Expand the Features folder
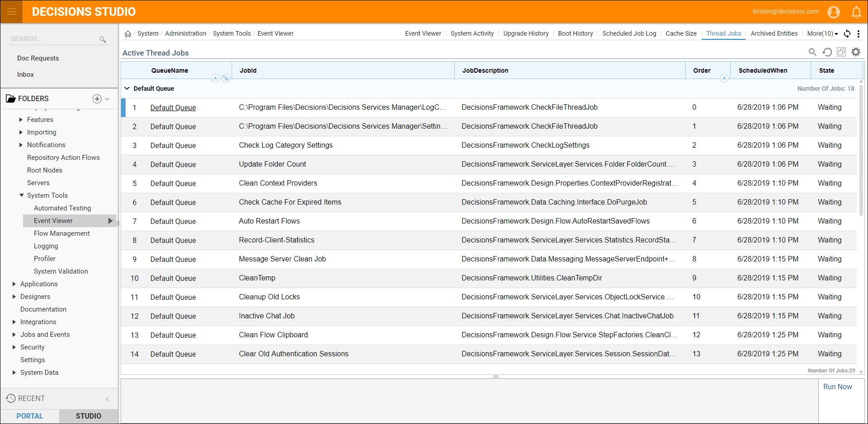The width and height of the screenshot is (868, 424). [21, 120]
